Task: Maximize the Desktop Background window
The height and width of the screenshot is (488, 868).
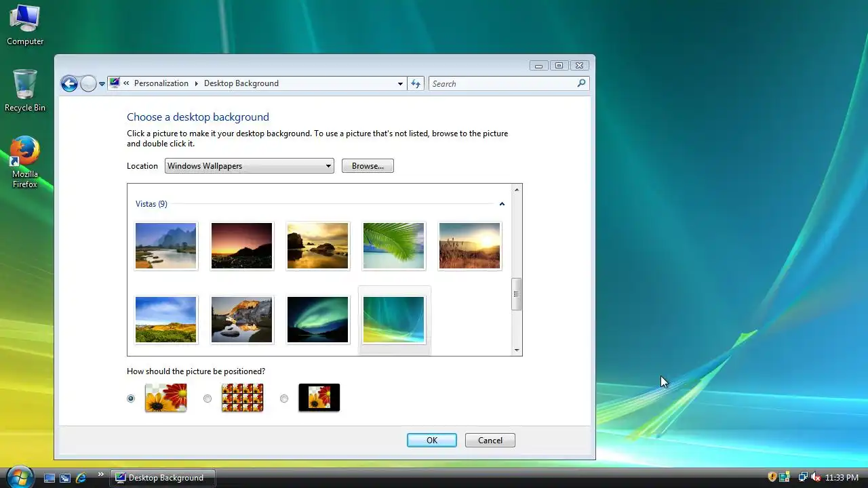Action: [x=559, y=66]
